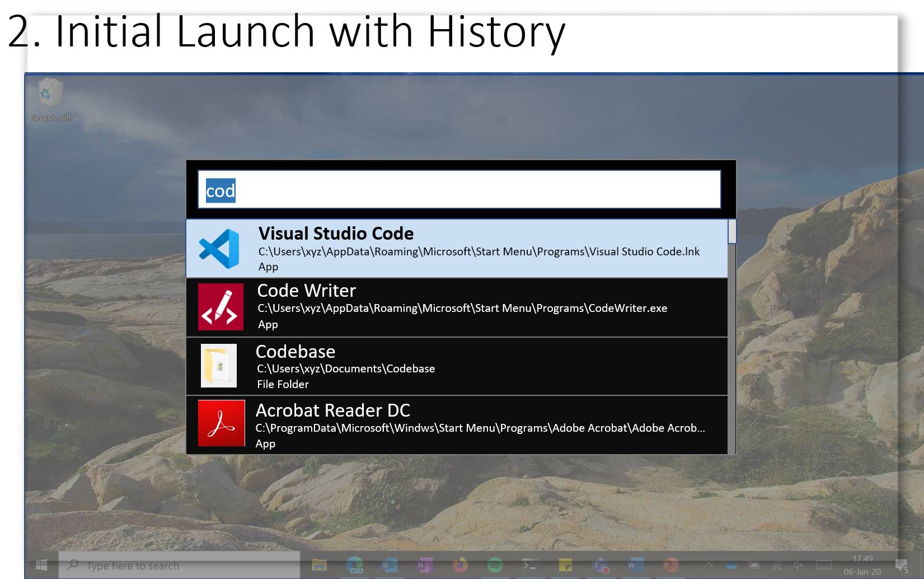
Task: Click the Acrobat Reader DC icon
Action: pos(221,423)
